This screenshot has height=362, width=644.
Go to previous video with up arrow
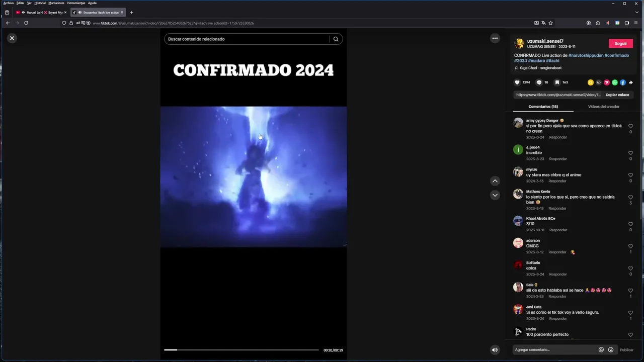tap(495, 181)
